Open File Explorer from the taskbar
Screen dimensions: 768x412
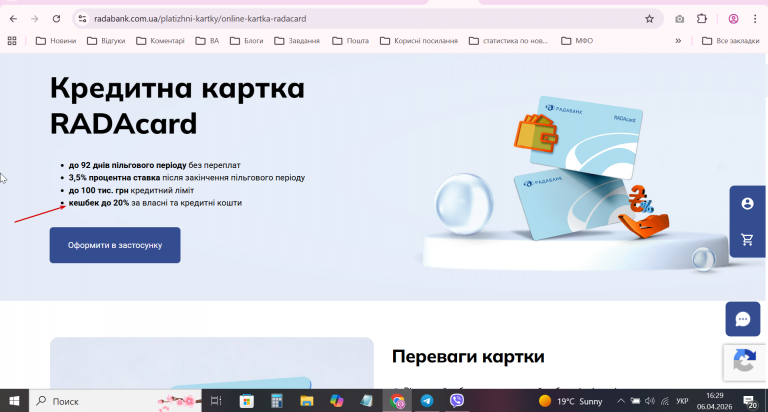coord(307,401)
